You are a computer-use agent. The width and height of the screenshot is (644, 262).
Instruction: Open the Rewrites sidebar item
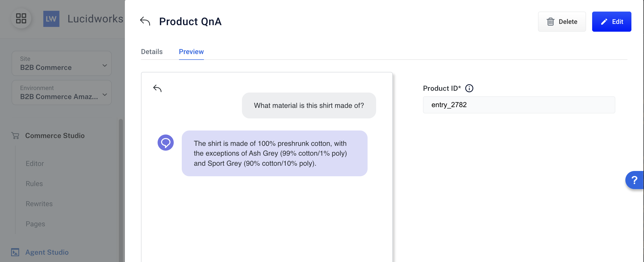(39, 204)
